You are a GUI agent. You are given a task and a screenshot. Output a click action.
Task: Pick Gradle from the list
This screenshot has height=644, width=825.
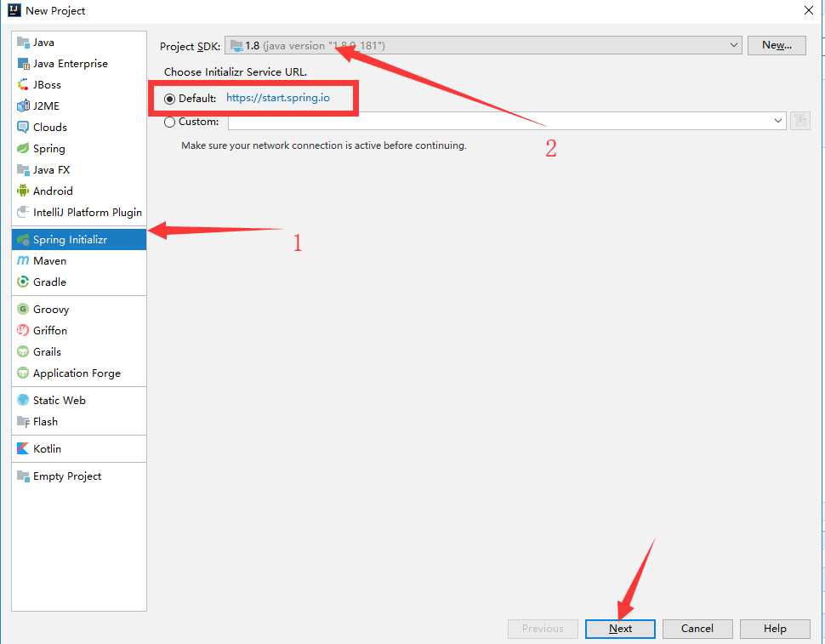pos(79,282)
